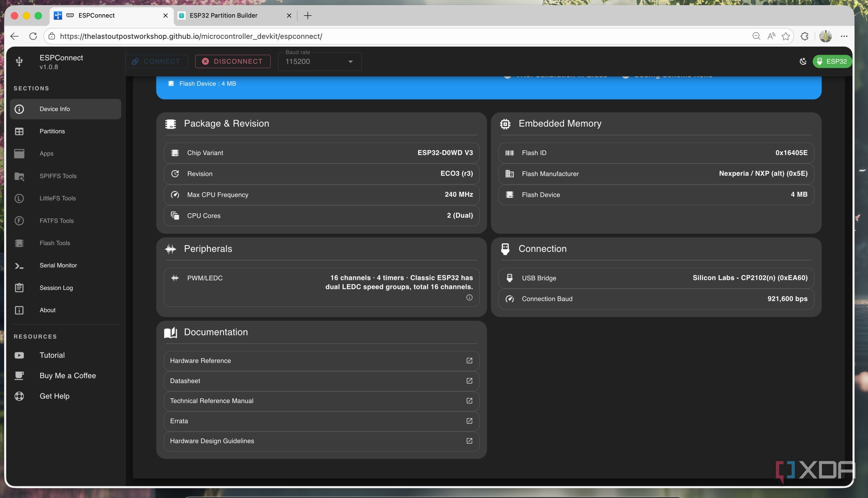This screenshot has height=498, width=868.
Task: Click the Flash Tools chip icon
Action: click(x=19, y=243)
